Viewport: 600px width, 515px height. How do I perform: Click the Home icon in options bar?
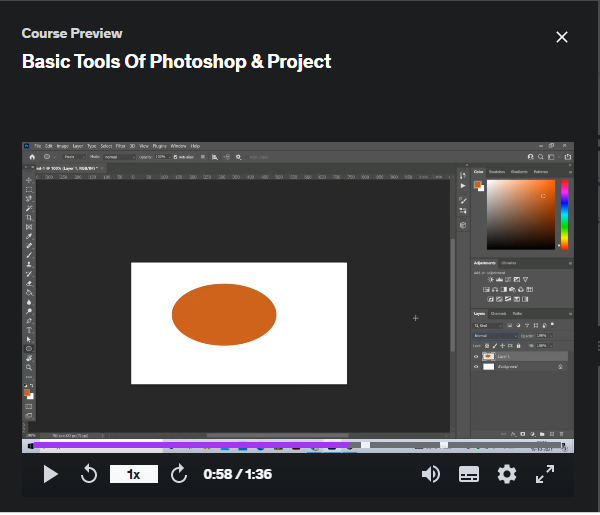point(32,157)
